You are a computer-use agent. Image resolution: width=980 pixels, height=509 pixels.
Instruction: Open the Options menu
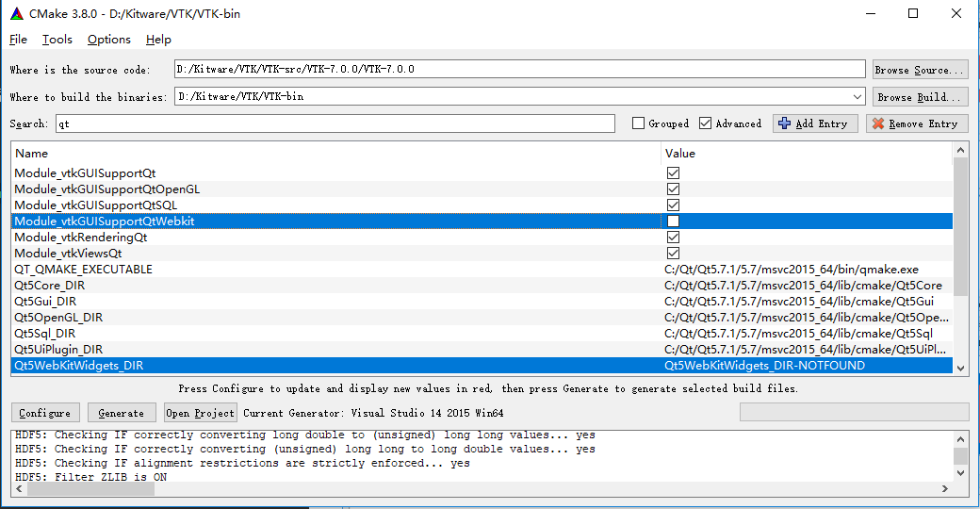coord(108,40)
